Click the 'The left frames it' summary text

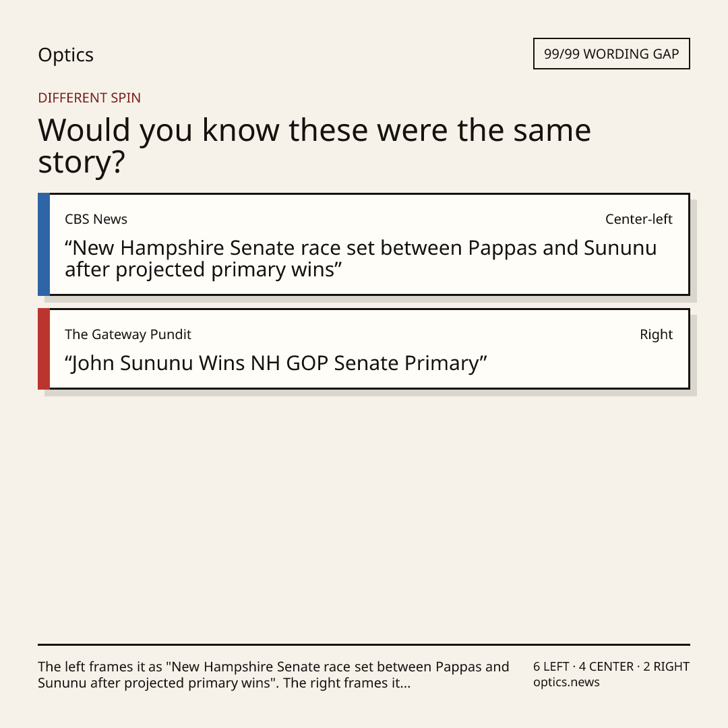[x=274, y=675]
